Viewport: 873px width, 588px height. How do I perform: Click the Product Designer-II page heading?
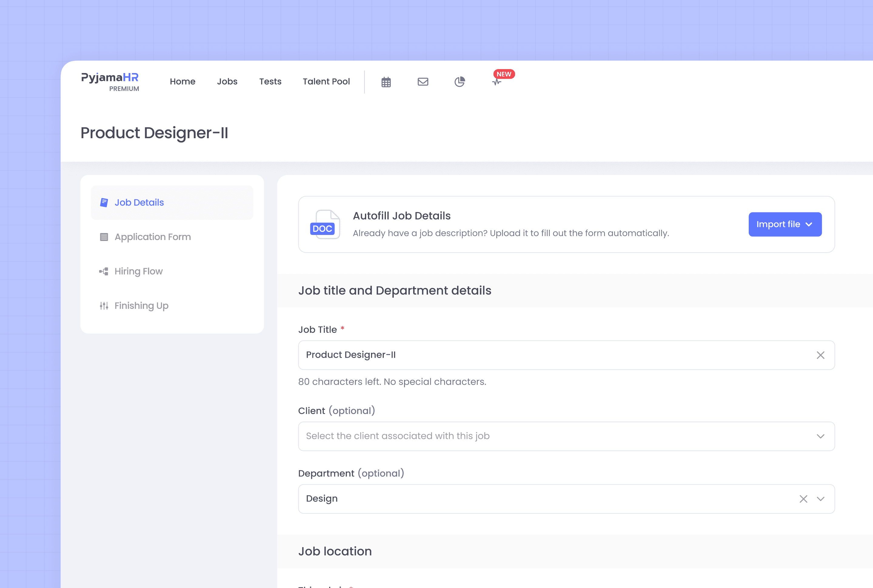pos(154,133)
